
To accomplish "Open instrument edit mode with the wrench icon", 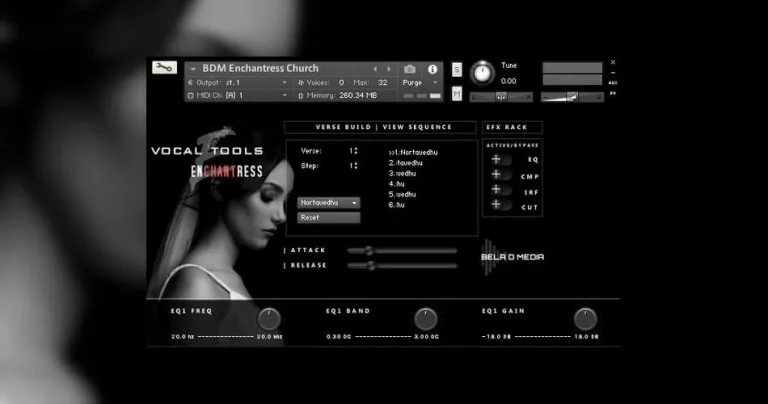I will coord(164,68).
